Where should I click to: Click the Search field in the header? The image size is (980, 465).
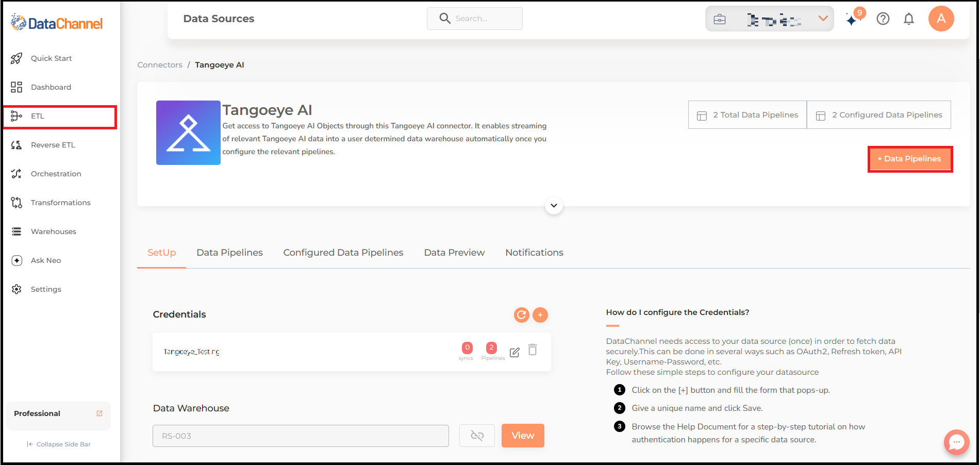(474, 19)
